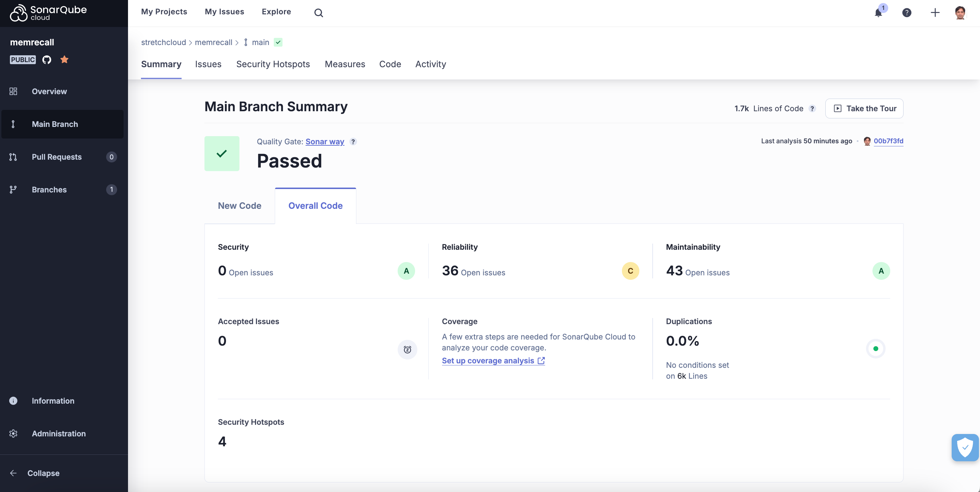Switch to the New Code tab

(240, 206)
